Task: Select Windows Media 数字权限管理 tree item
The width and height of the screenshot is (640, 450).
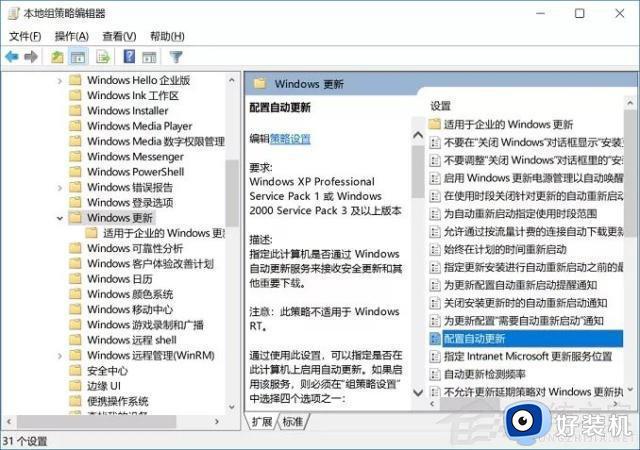Action: pos(156,141)
